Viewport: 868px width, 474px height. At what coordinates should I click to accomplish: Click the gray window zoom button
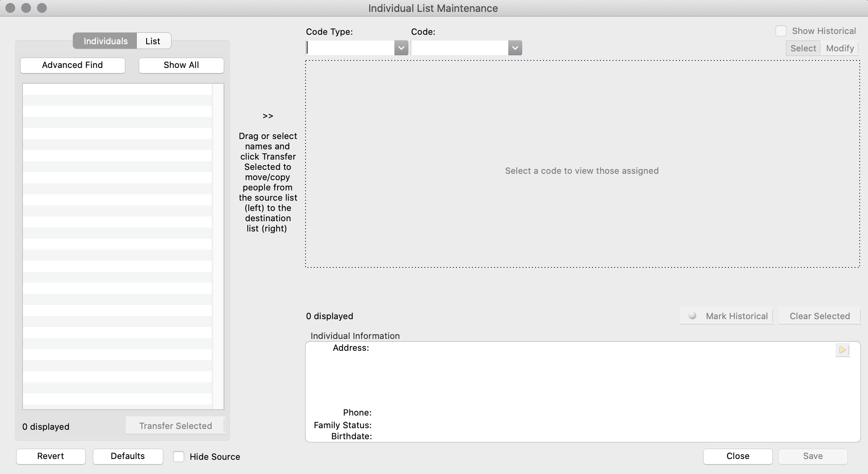pos(42,8)
